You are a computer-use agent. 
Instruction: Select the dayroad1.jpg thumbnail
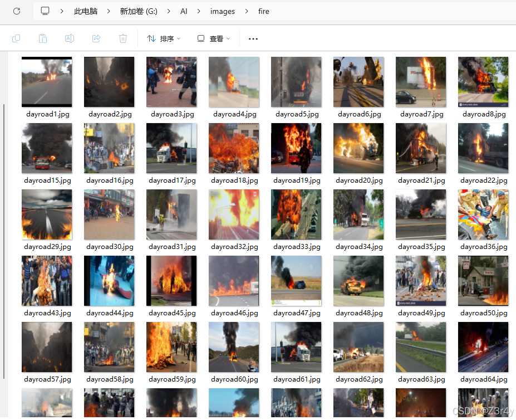(x=47, y=82)
